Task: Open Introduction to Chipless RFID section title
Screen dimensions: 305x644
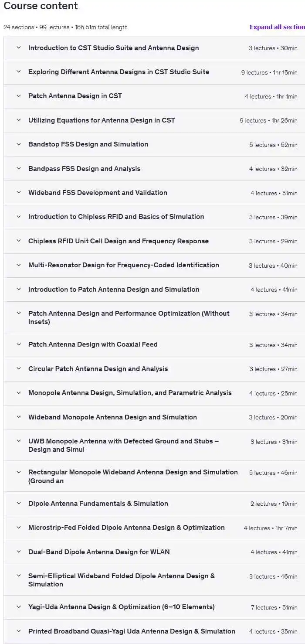Action: 116,217
